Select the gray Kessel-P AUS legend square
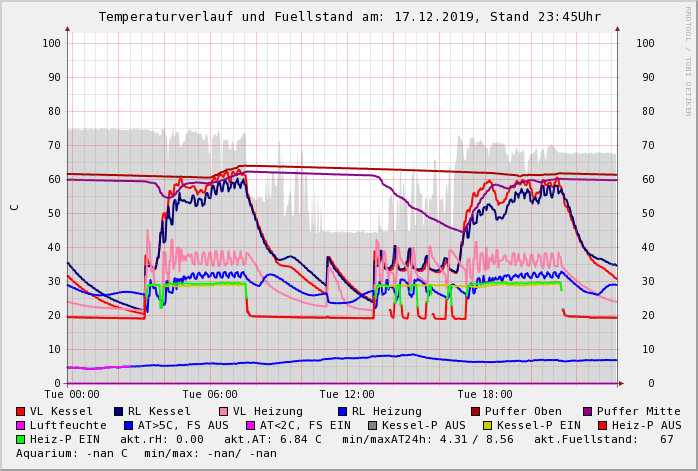The width and height of the screenshot is (698, 471). tap(373, 425)
